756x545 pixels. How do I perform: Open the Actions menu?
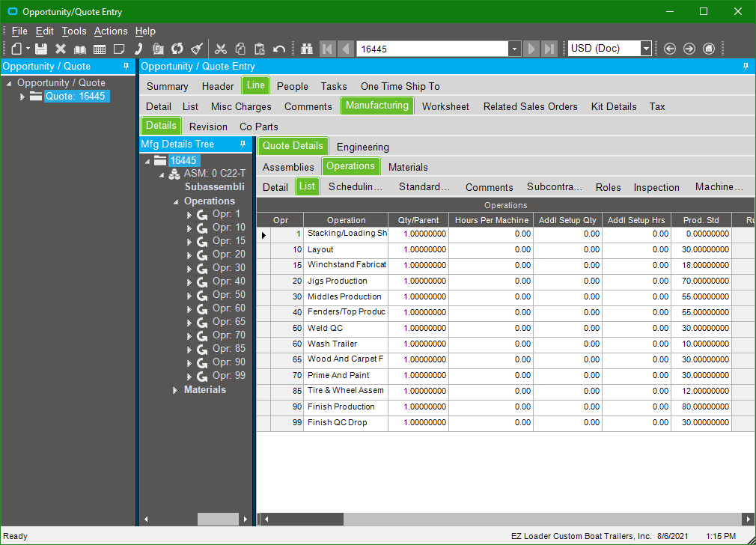(111, 31)
